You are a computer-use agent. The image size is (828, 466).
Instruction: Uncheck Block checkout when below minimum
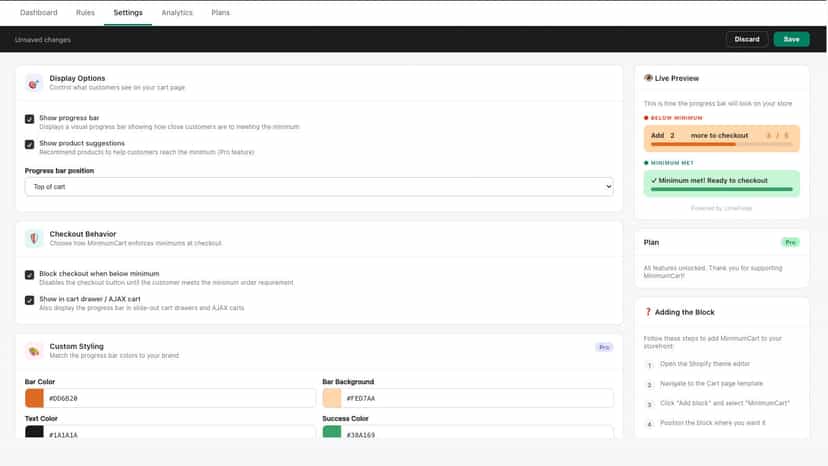(x=30, y=275)
